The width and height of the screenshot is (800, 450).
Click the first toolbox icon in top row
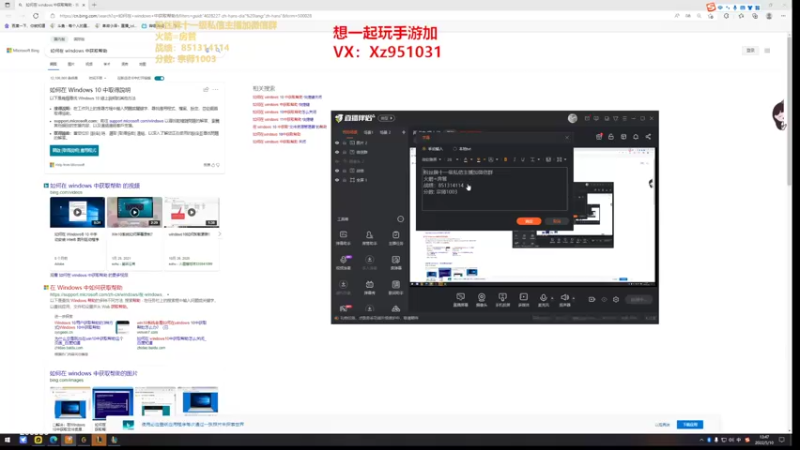pos(343,235)
